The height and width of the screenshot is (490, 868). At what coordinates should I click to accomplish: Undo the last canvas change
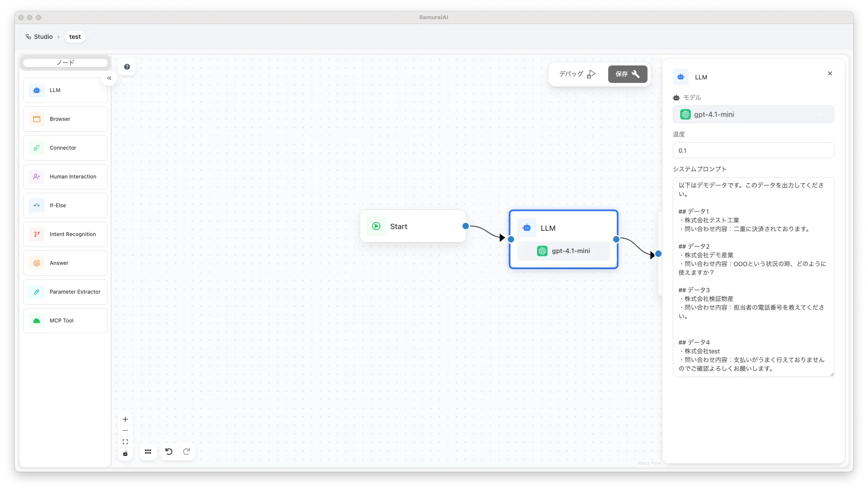[169, 452]
